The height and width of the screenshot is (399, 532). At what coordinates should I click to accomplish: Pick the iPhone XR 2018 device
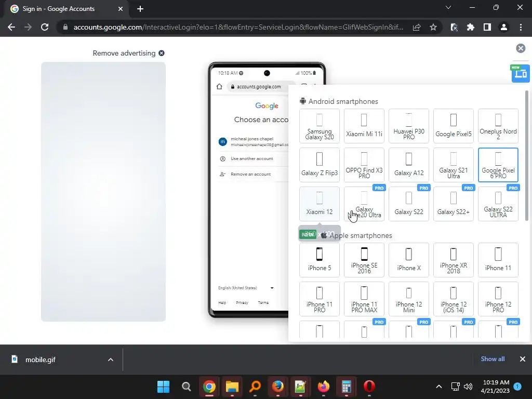453,260
